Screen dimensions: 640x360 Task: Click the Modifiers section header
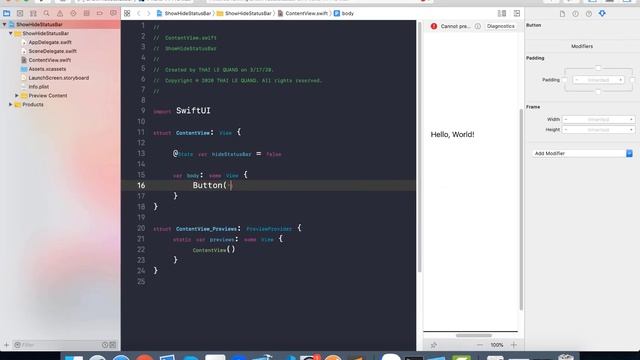pos(582,46)
